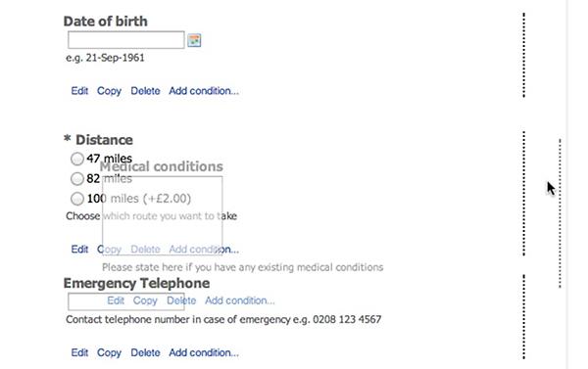The height and width of the screenshot is (369, 588).
Task: Click Delete below Emergency Telephone help text
Action: pos(145,353)
